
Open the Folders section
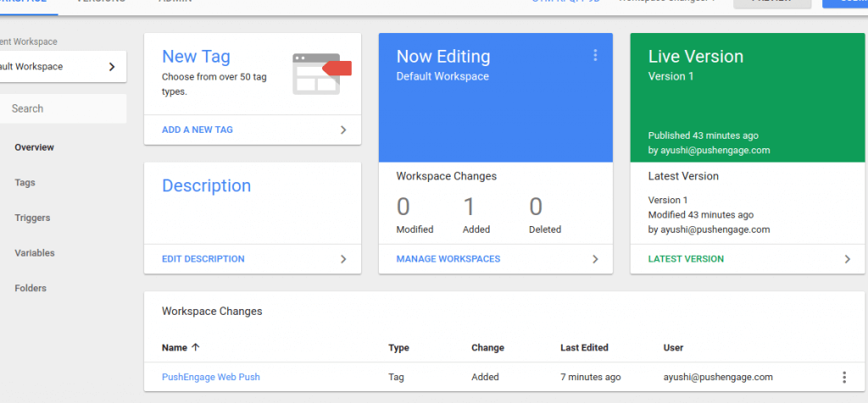pos(31,288)
